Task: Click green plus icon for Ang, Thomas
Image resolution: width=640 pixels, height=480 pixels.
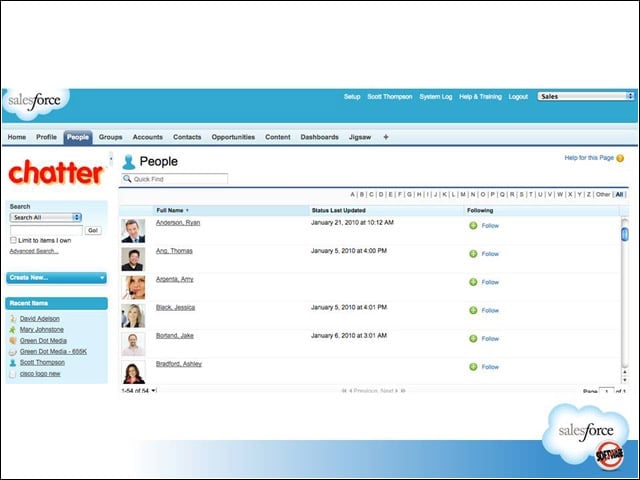Action: tap(473, 254)
